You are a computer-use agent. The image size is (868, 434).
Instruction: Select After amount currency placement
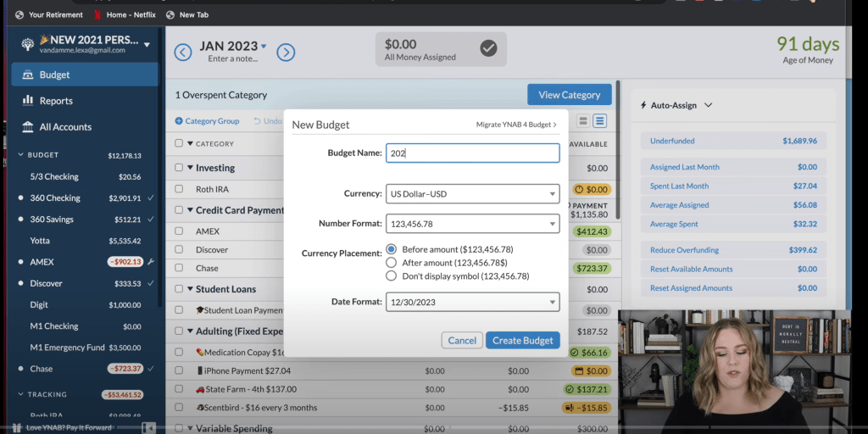point(391,263)
